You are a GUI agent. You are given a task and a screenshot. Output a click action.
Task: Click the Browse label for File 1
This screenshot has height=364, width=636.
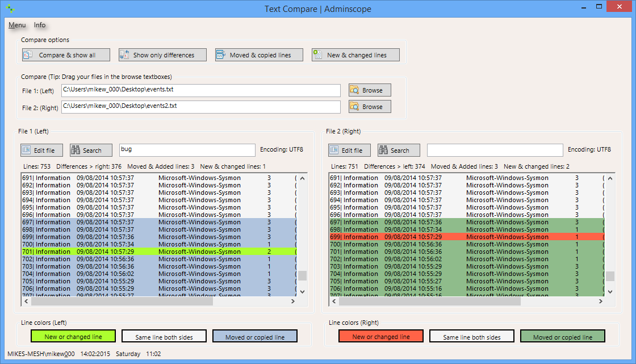tap(373, 90)
